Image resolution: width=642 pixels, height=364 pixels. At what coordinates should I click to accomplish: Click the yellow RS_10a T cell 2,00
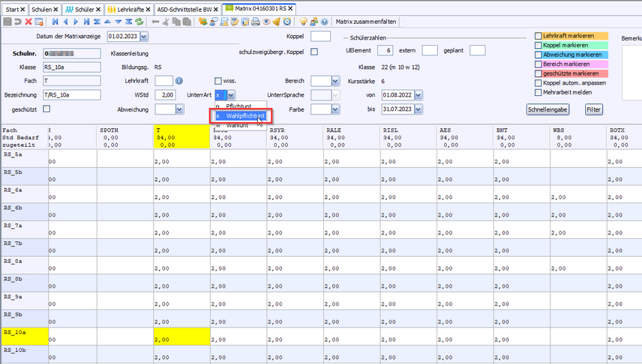[181, 336]
